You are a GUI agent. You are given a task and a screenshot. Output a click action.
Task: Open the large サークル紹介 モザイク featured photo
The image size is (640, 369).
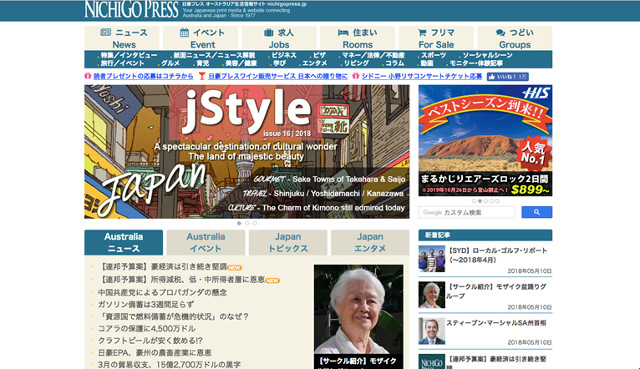coord(358,317)
